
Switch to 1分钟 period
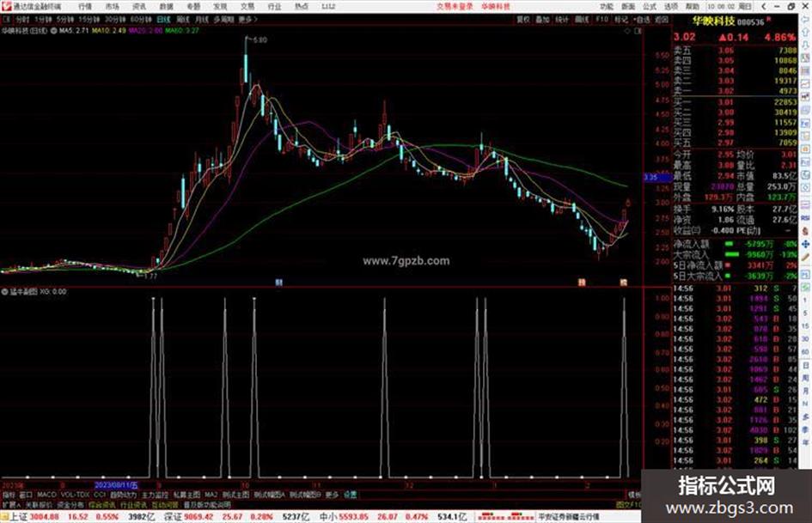pos(43,19)
